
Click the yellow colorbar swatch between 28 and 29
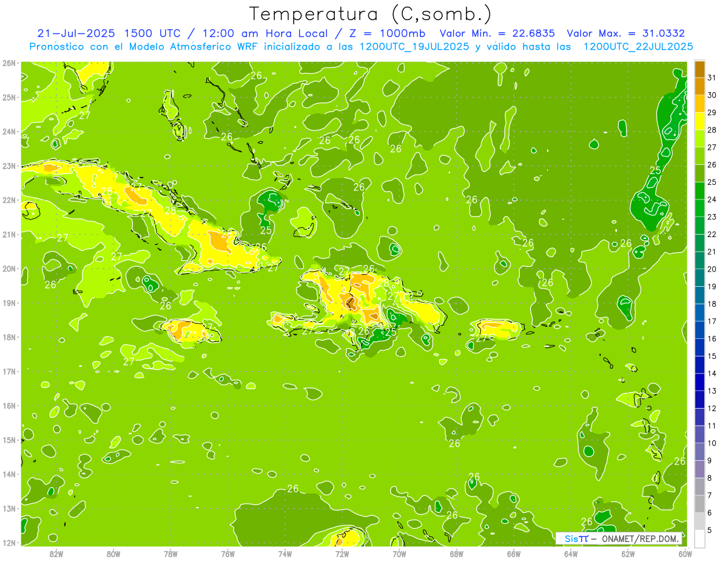[699, 121]
